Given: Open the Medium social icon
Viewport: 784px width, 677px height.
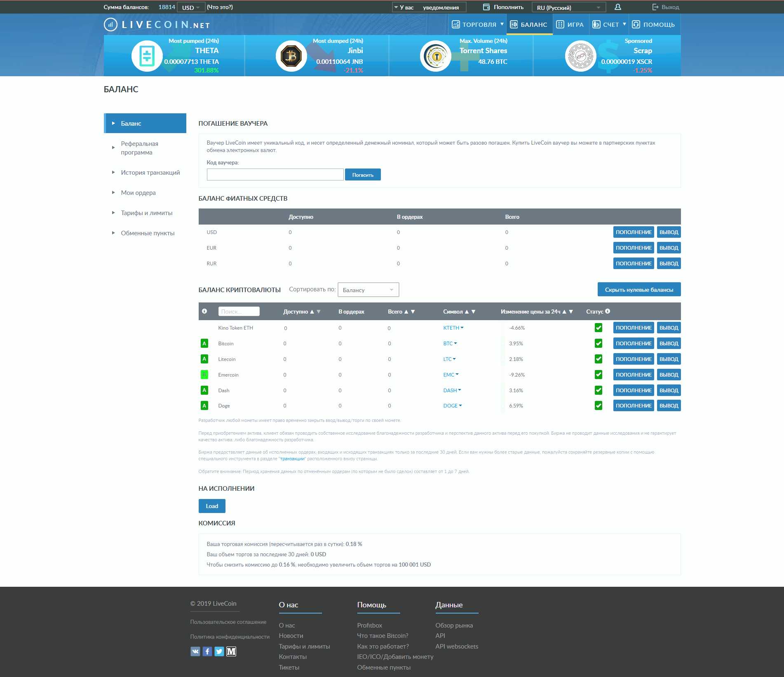Looking at the screenshot, I should click(231, 651).
